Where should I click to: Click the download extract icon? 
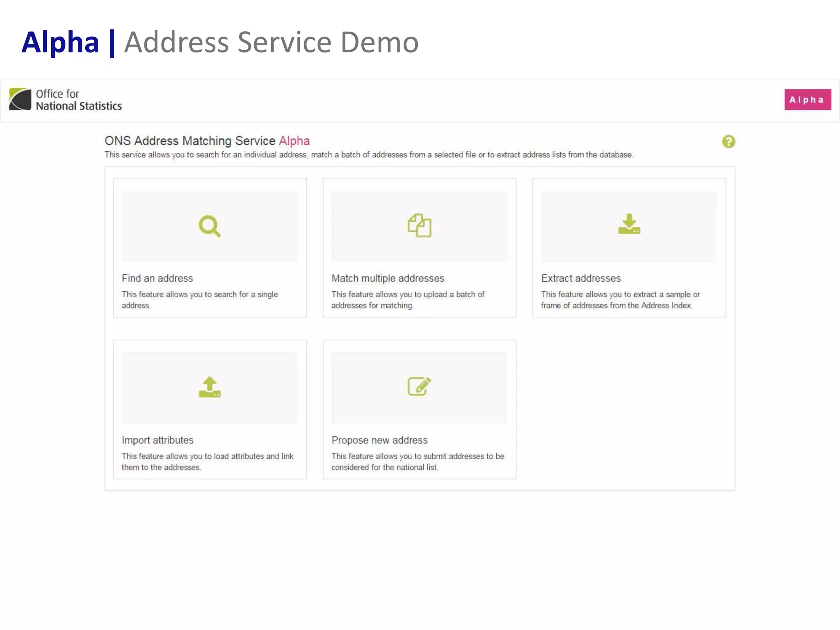pos(629,224)
